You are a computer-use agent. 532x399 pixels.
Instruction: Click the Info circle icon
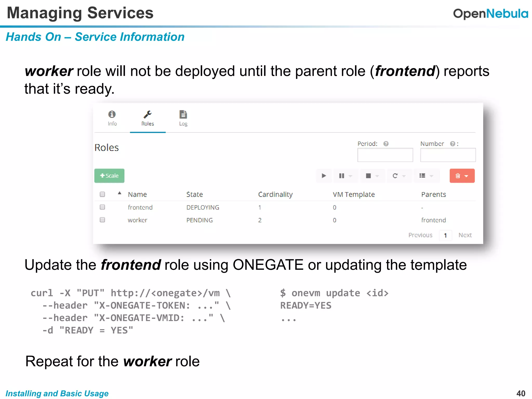point(112,114)
